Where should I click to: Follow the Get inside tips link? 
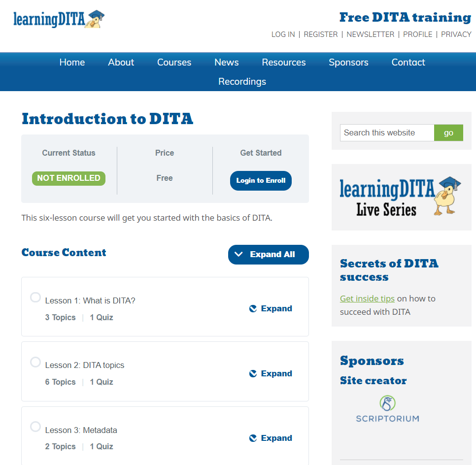click(367, 299)
